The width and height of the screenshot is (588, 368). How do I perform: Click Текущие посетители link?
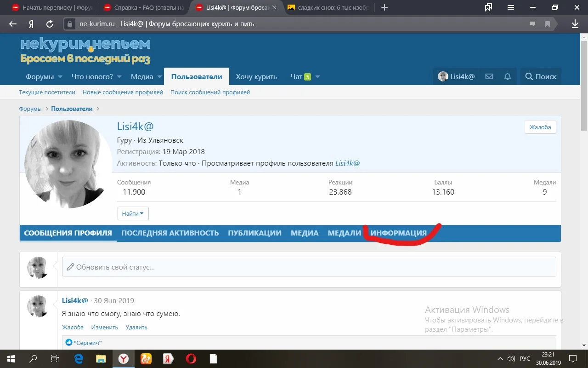pyautogui.click(x=47, y=92)
